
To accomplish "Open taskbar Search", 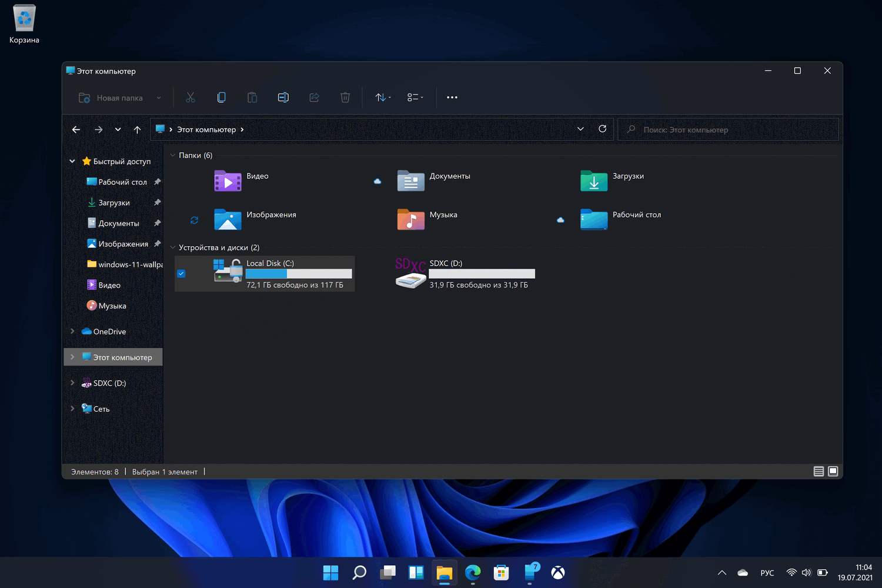I will pyautogui.click(x=359, y=572).
